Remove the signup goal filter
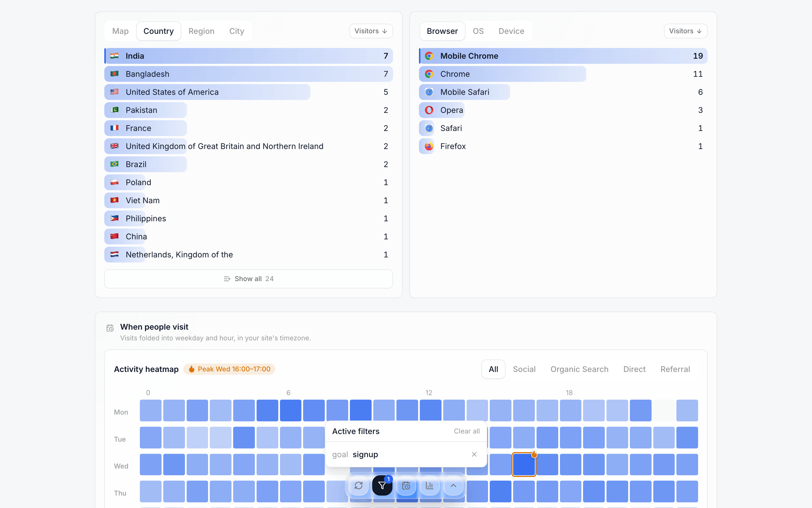Viewport: 812px width, 508px height. 474,454
